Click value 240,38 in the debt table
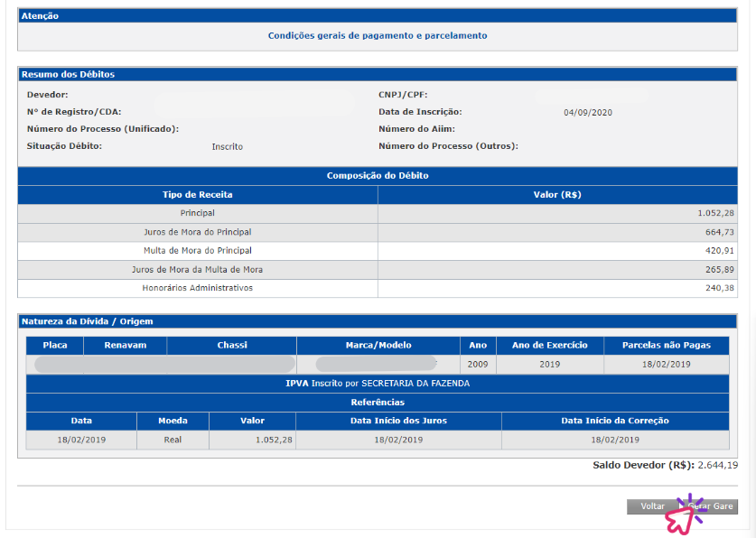 pos(719,288)
